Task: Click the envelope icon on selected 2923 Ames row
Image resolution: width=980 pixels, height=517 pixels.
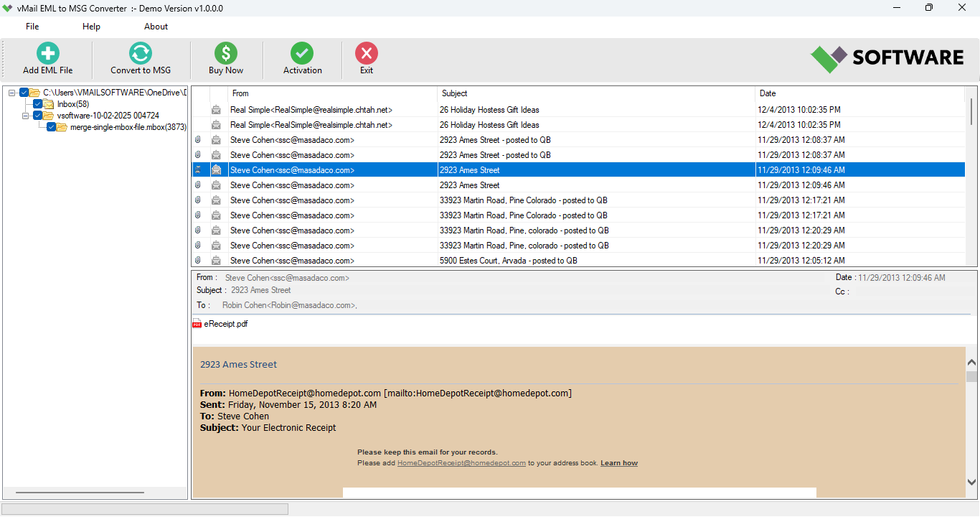Action: pyautogui.click(x=216, y=169)
